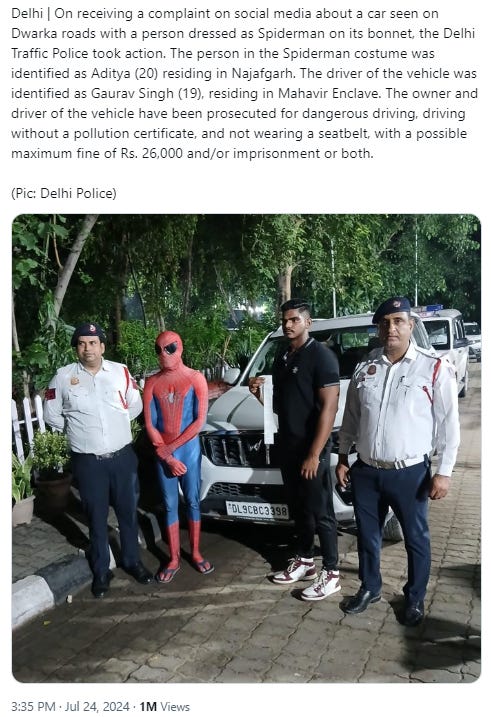The height and width of the screenshot is (717, 491).
Task: Click the name 'Gaurav Singh (19)' in text
Action: click(146, 93)
